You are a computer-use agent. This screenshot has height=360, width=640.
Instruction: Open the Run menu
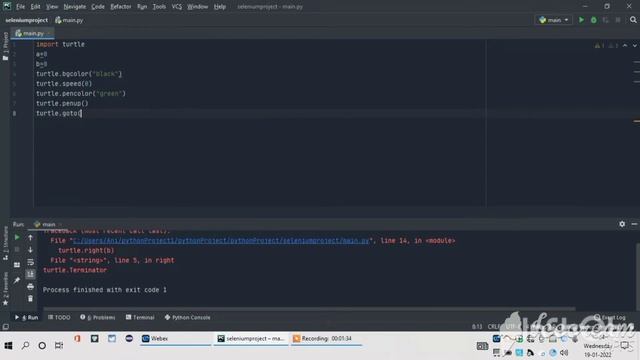click(142, 7)
